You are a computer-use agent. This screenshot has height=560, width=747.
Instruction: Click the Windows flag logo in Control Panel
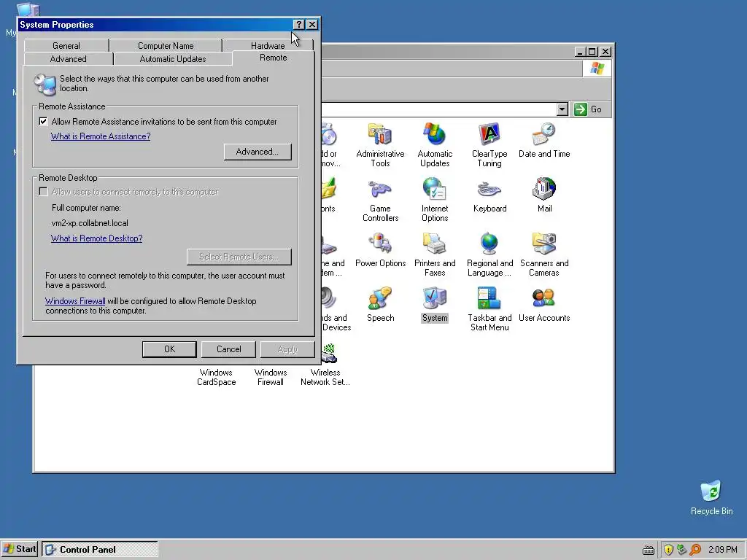click(x=597, y=68)
